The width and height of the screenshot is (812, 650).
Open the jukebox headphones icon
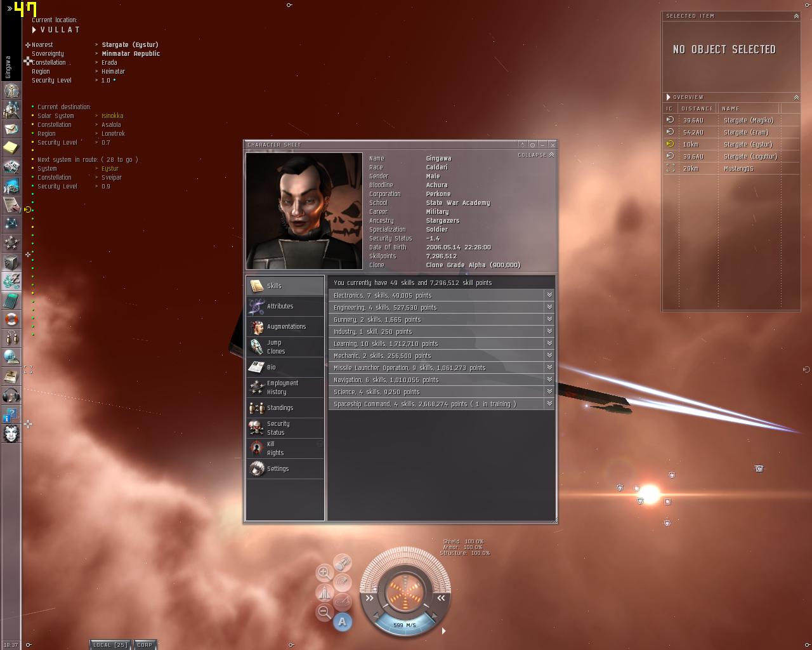click(11, 395)
